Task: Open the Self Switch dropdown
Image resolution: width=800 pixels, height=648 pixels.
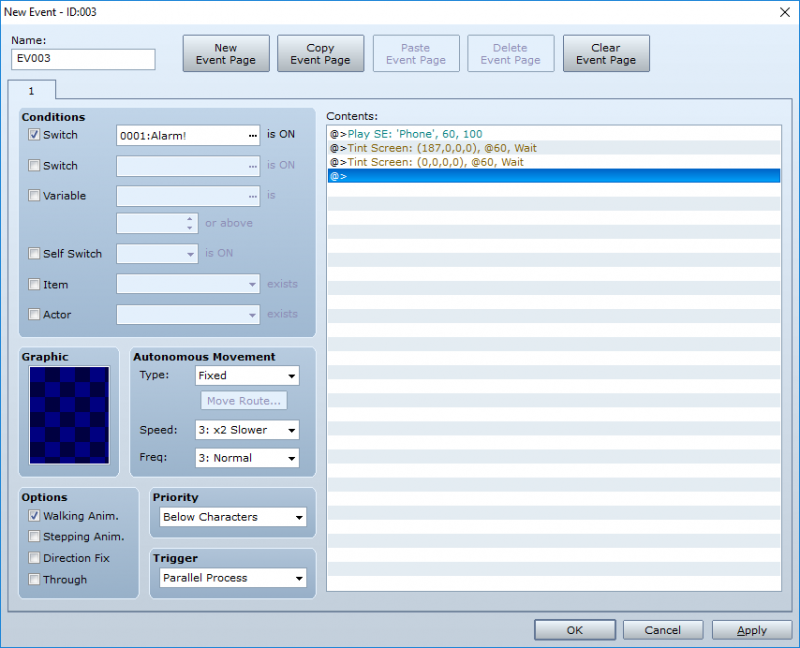Action: tap(157, 254)
